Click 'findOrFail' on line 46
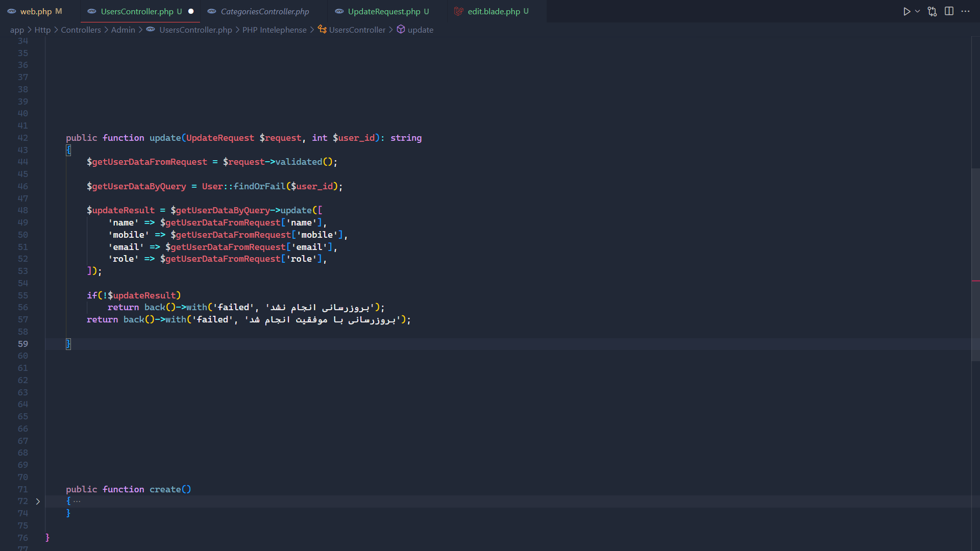 pos(259,186)
